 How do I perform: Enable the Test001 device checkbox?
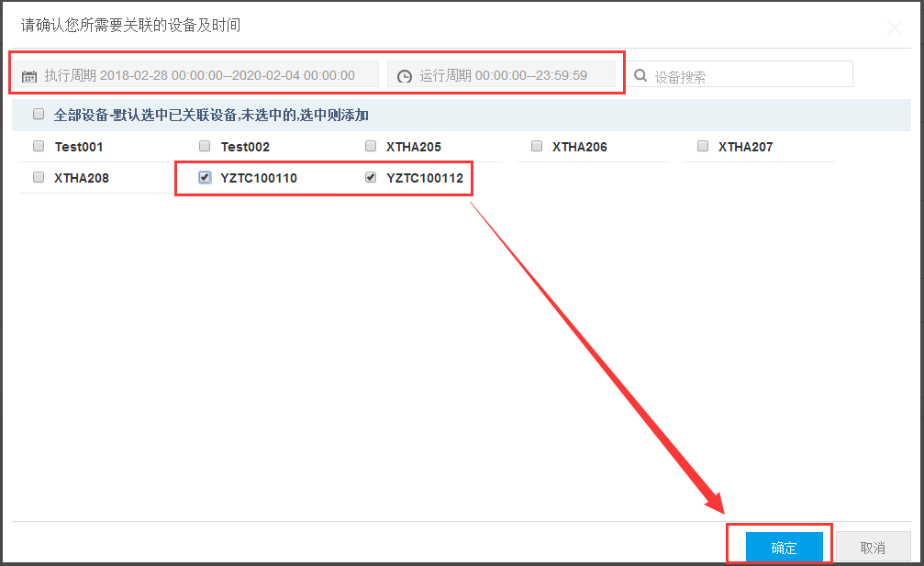(x=39, y=146)
